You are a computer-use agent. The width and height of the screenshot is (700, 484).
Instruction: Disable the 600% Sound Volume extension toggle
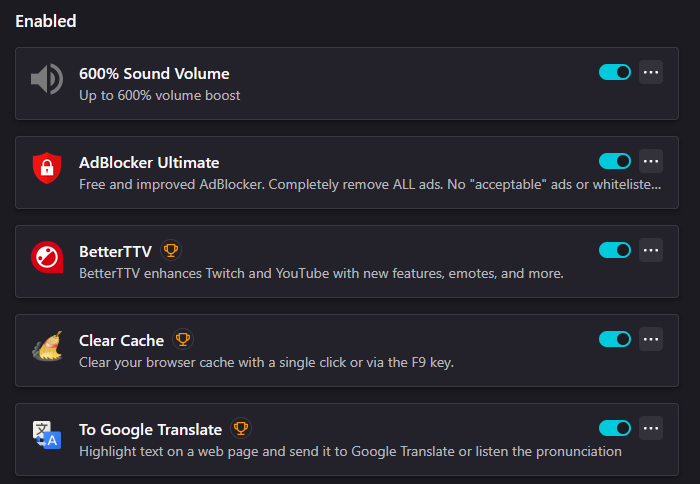click(x=615, y=72)
